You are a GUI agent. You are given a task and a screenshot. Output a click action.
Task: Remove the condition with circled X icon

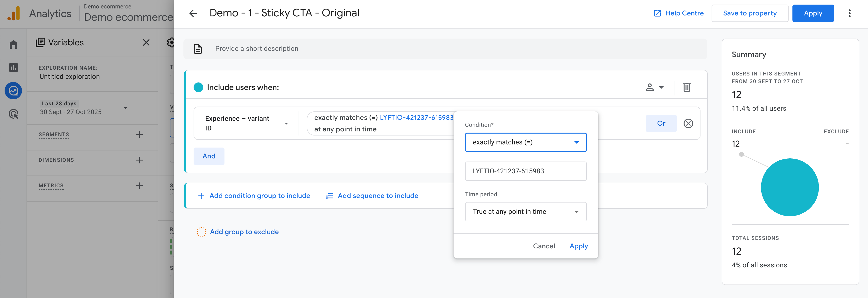click(x=688, y=124)
